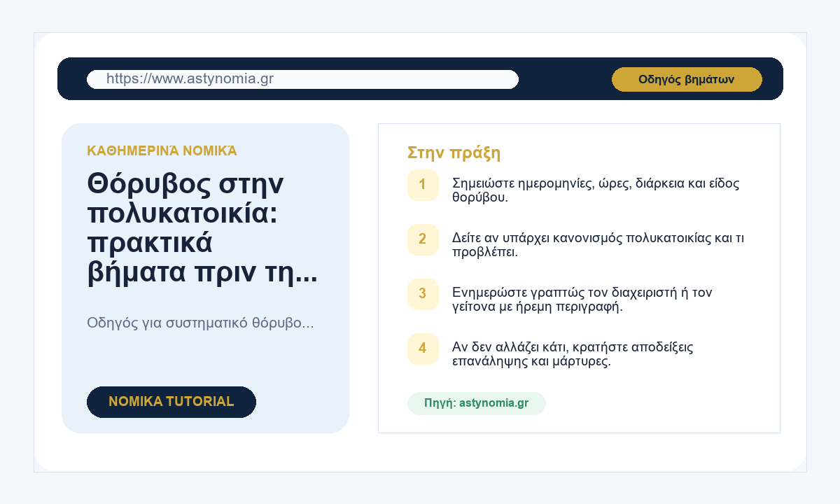Select step number 2 badge

(x=423, y=239)
